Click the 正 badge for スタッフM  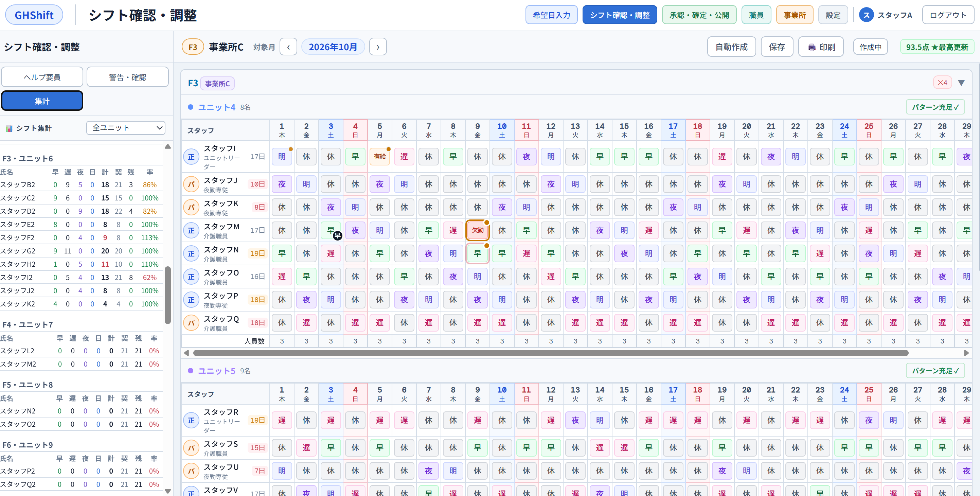click(191, 230)
